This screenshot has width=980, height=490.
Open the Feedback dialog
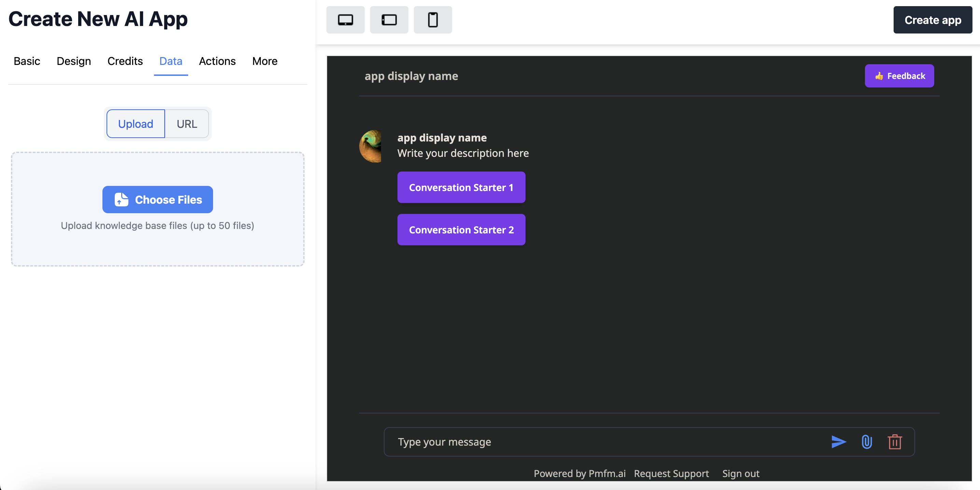click(899, 76)
